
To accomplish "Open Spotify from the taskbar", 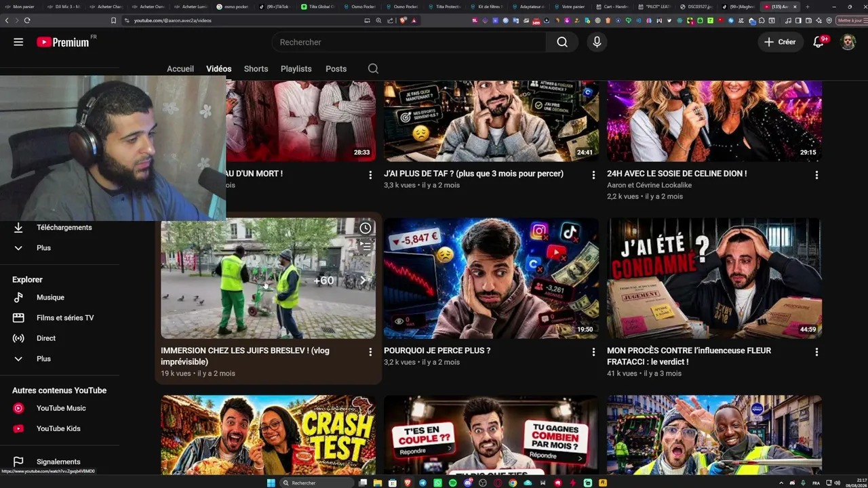I will (x=453, y=483).
